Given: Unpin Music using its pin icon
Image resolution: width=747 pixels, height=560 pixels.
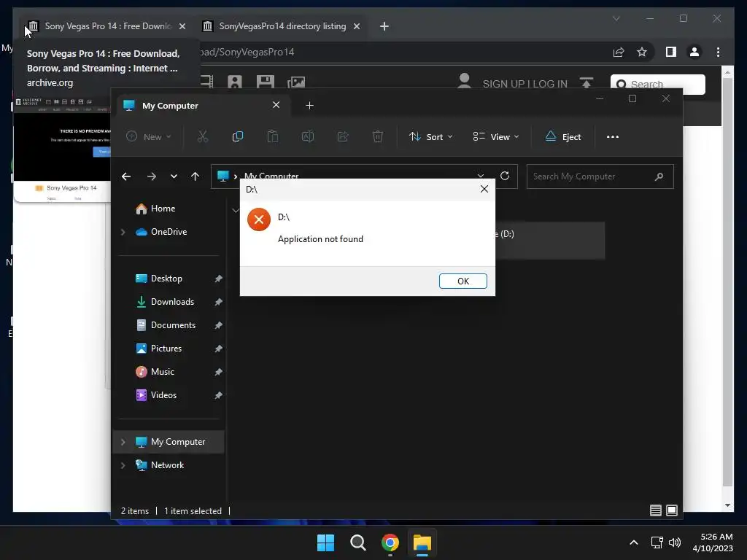Looking at the screenshot, I should tap(218, 372).
